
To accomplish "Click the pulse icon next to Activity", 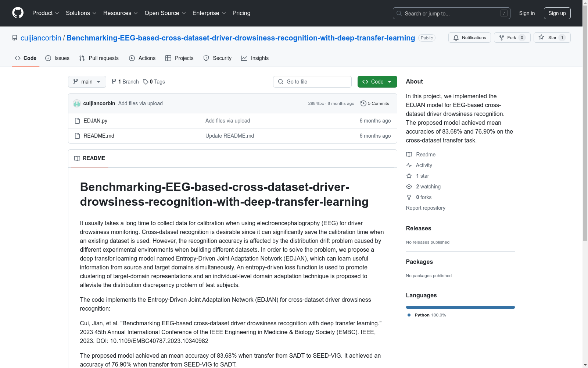I will click(409, 165).
